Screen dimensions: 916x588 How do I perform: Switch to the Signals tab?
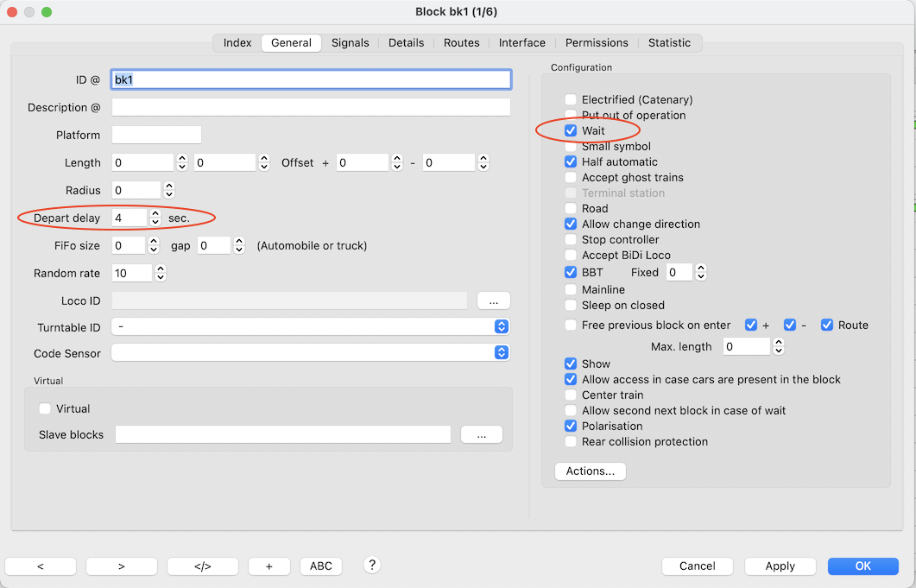coord(350,42)
